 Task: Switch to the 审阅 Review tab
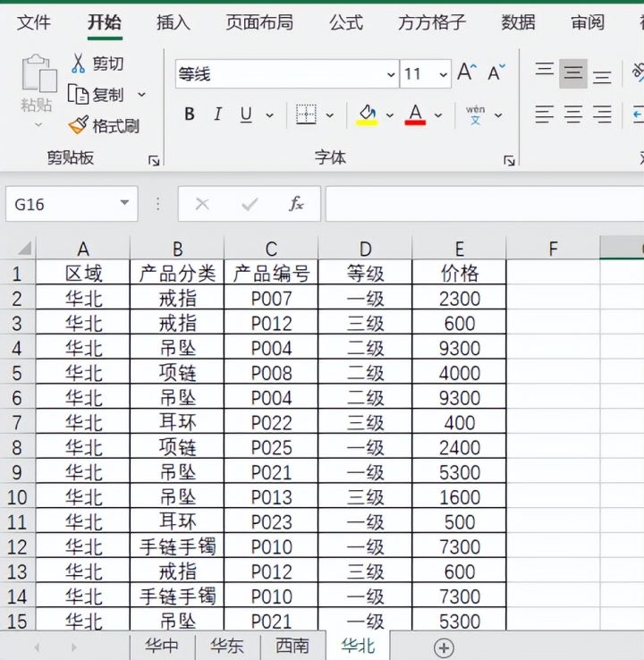coord(588,21)
